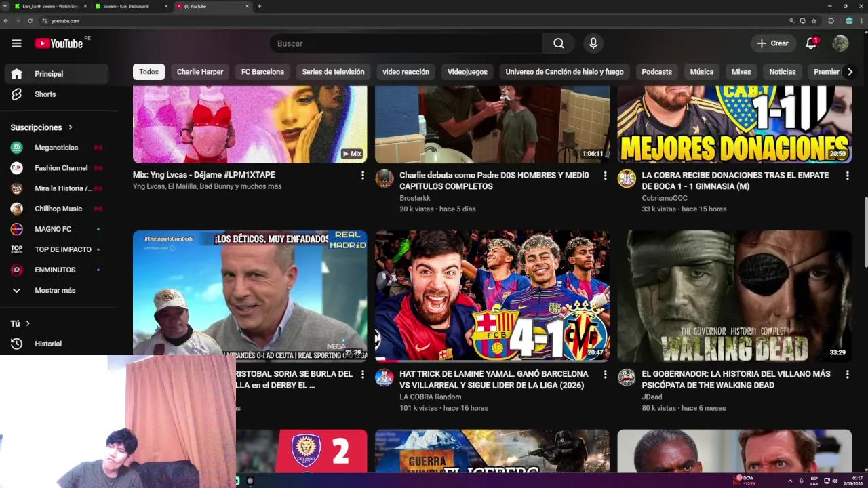Screen dimensions: 868x488
Task: Open the browser extensions puzzle icon
Action: pyautogui.click(x=831, y=21)
